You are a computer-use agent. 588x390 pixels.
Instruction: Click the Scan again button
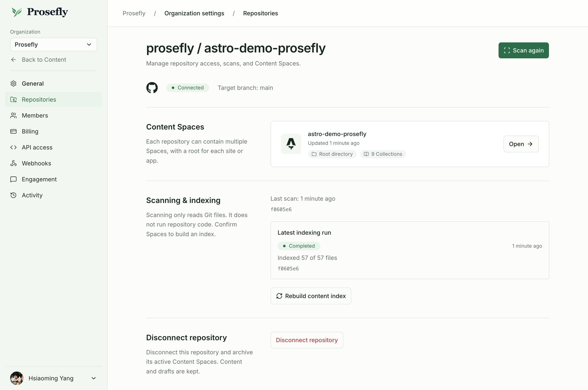524,51
